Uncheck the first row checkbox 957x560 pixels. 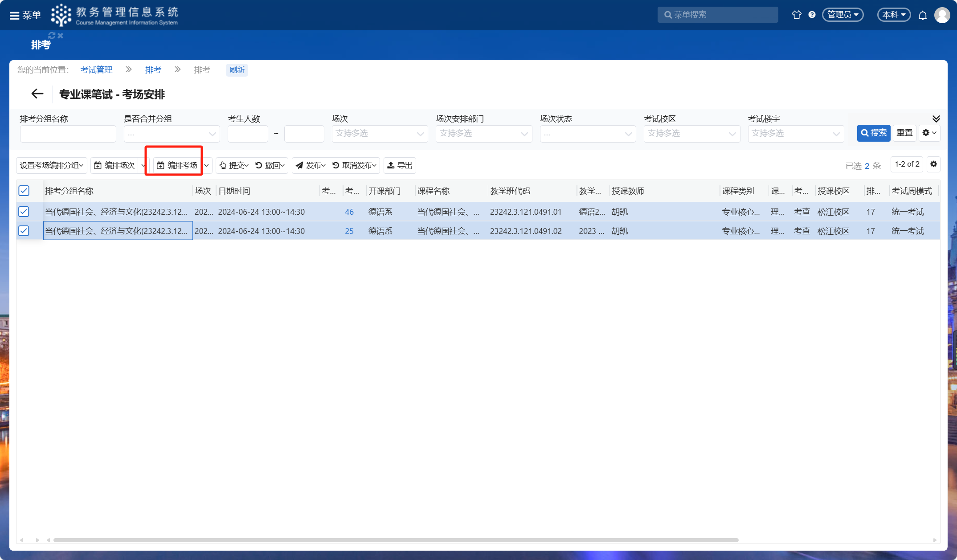tap(24, 212)
